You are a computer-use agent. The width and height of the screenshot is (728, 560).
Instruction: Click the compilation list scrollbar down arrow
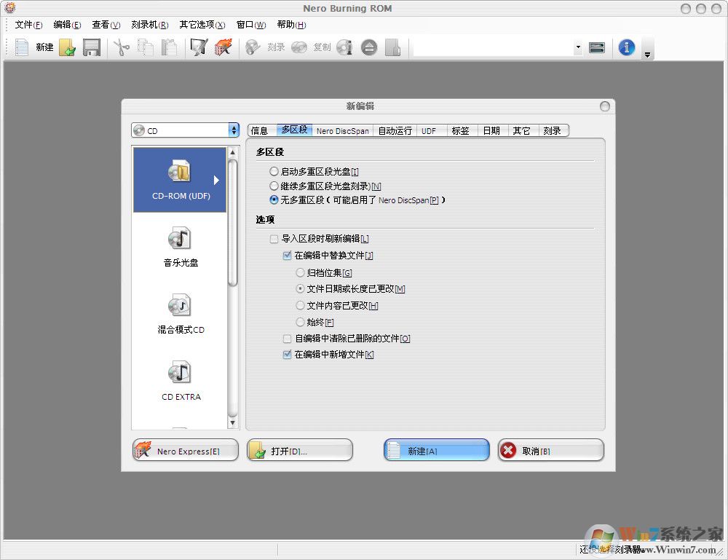coord(232,422)
